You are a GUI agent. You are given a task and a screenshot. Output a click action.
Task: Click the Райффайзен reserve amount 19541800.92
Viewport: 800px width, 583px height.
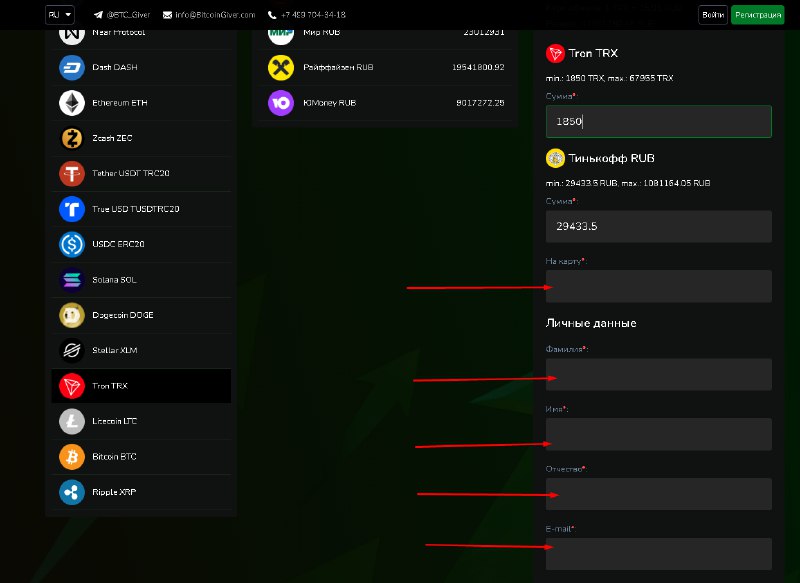478,67
